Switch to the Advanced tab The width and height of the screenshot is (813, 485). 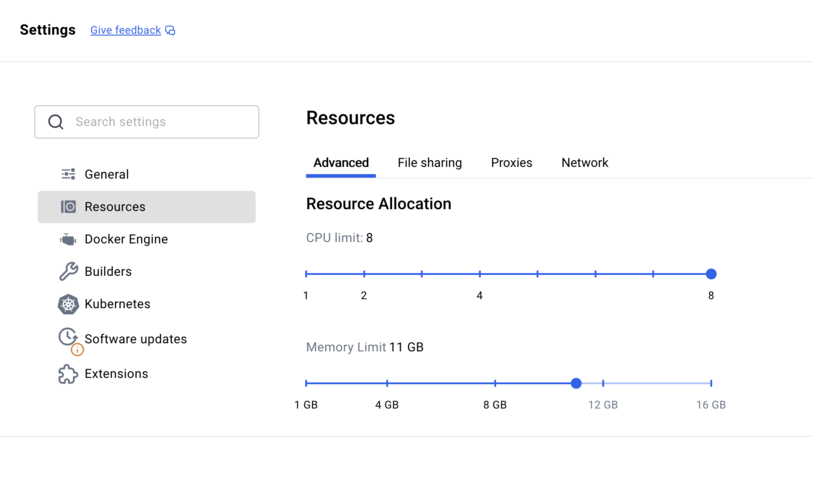point(341,163)
